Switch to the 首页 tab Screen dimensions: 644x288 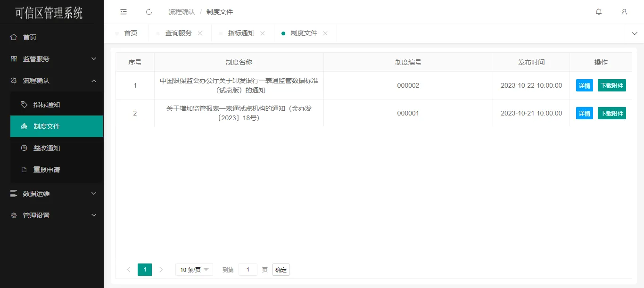[x=131, y=33]
